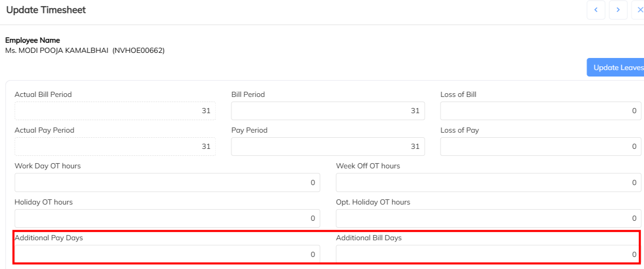Viewport: 644px width, 269px height.
Task: Click the Employee Name label
Action: click(x=32, y=40)
